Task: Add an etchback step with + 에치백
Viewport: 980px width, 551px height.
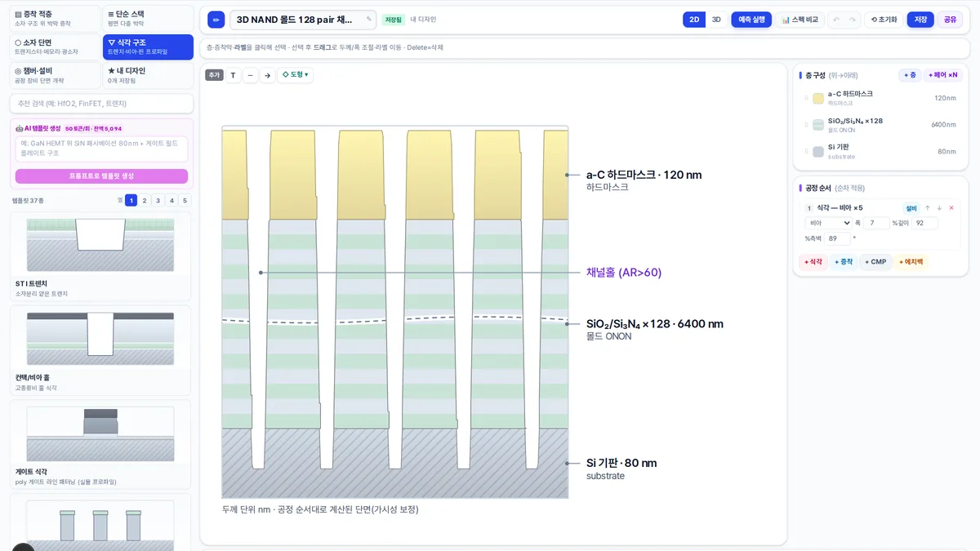Action: click(911, 262)
